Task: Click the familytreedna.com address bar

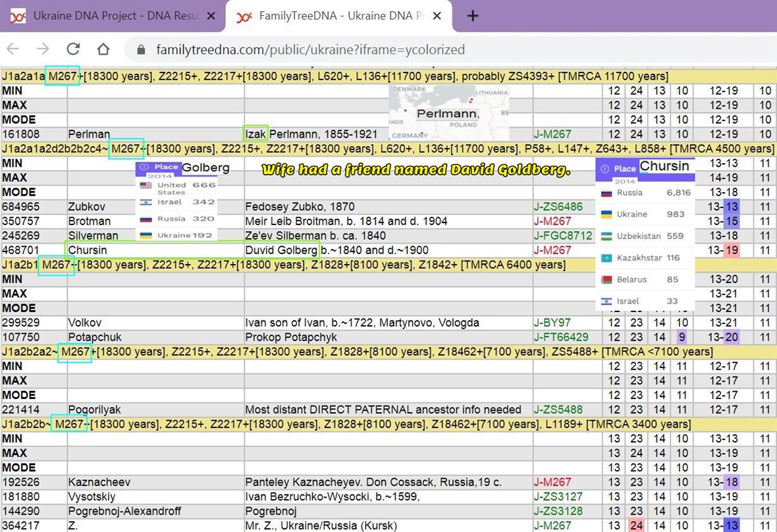Action: click(309, 50)
